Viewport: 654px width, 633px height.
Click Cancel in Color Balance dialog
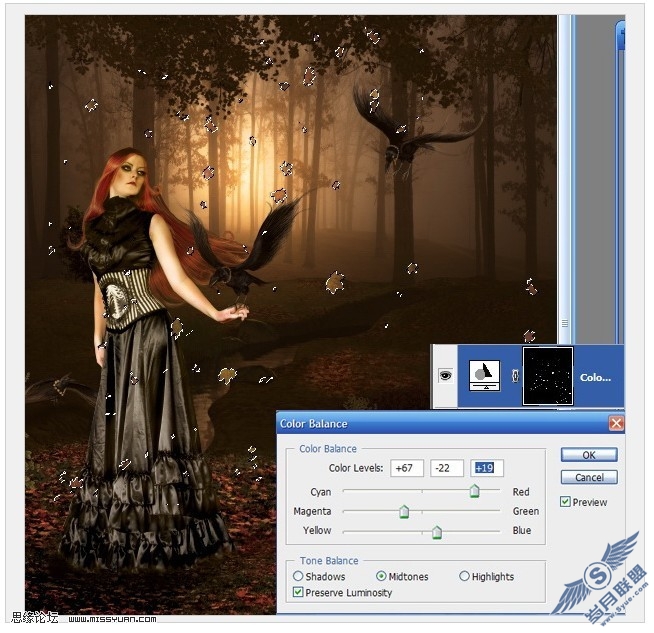tap(589, 477)
